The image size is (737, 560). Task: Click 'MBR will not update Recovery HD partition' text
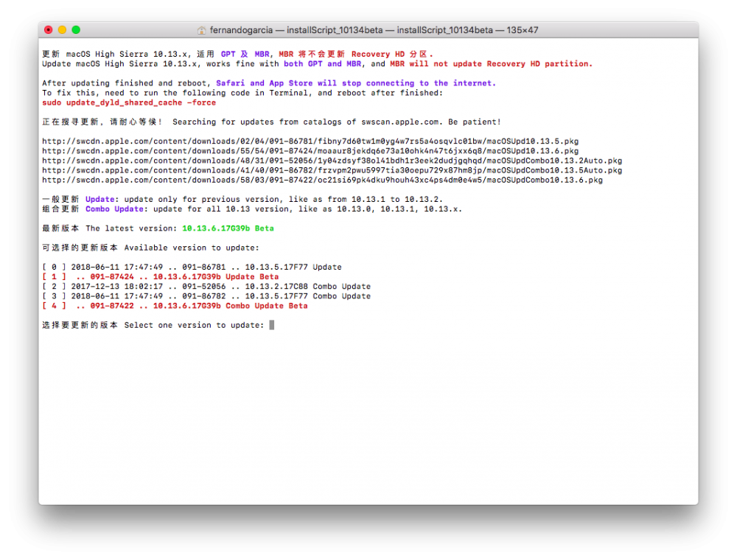tap(491, 64)
